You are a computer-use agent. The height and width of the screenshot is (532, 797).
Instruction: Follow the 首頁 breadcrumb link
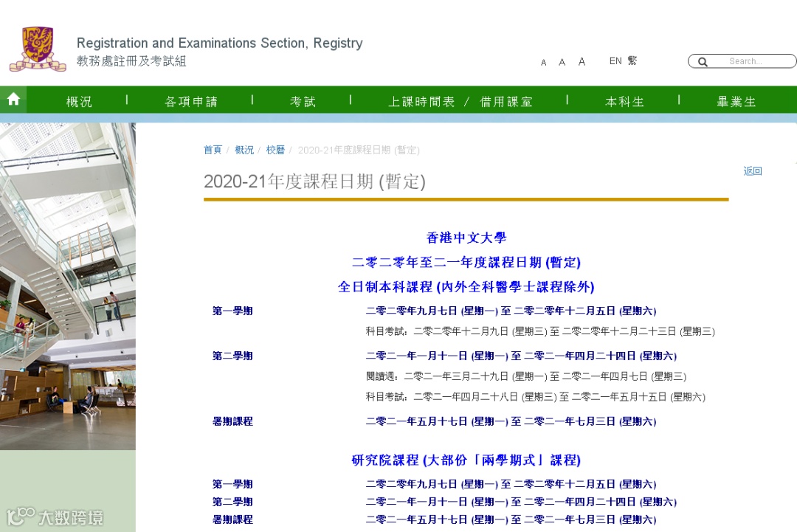213,150
